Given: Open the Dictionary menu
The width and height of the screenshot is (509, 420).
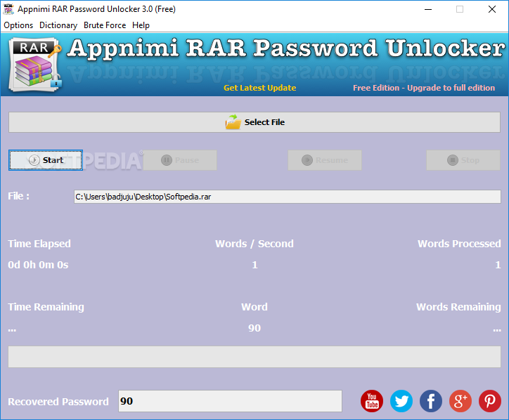Looking at the screenshot, I should point(58,25).
